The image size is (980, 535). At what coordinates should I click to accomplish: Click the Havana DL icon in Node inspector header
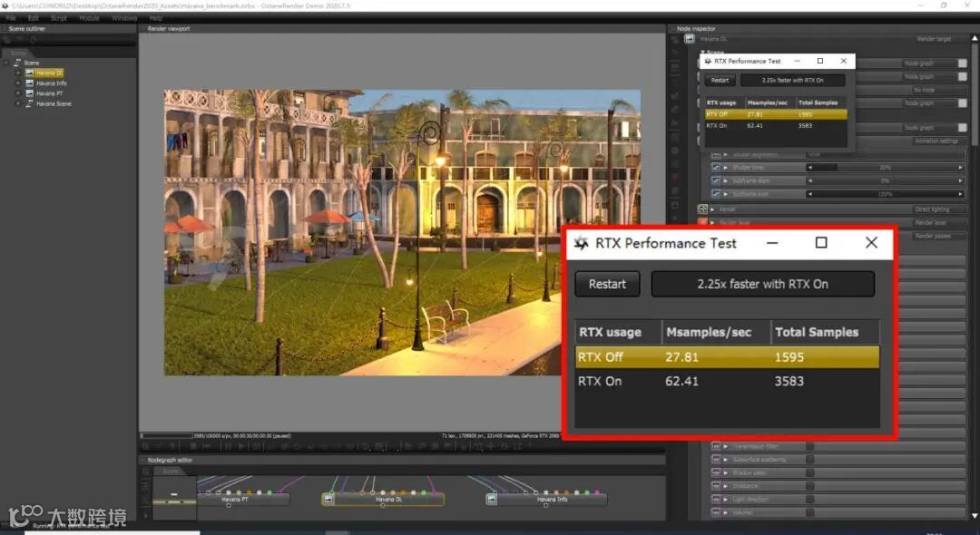690,39
